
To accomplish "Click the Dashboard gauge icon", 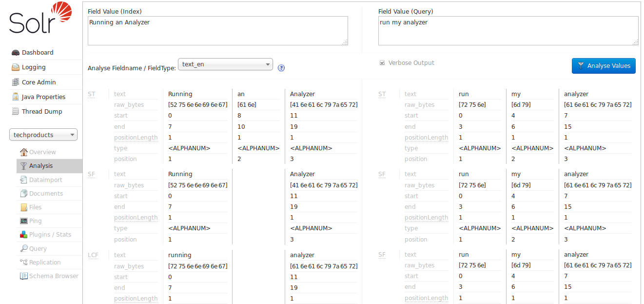I will (x=16, y=53).
